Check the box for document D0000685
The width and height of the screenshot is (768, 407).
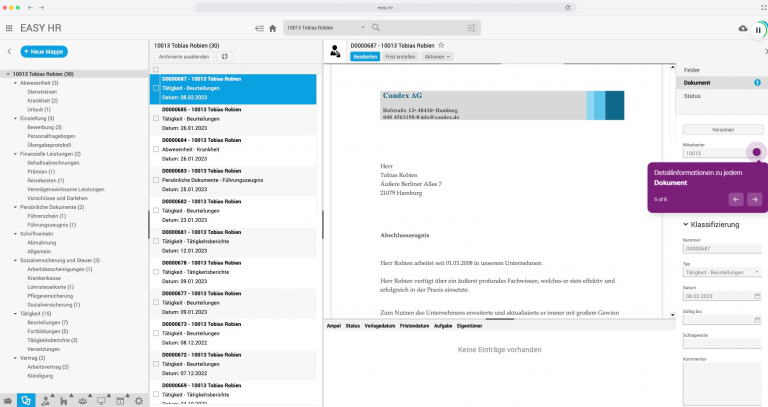pyautogui.click(x=156, y=118)
